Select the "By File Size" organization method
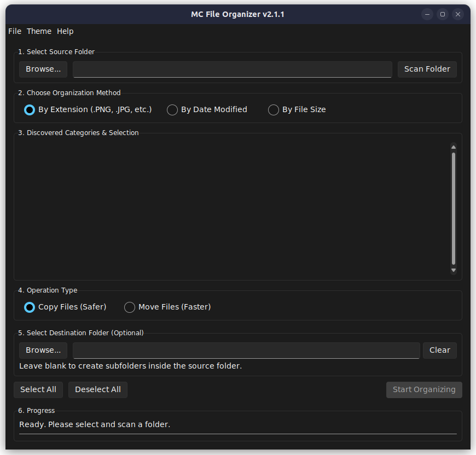 pyautogui.click(x=274, y=109)
